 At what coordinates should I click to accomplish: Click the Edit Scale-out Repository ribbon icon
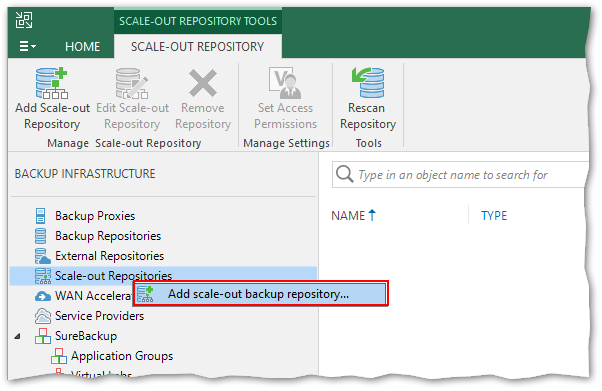[132, 83]
